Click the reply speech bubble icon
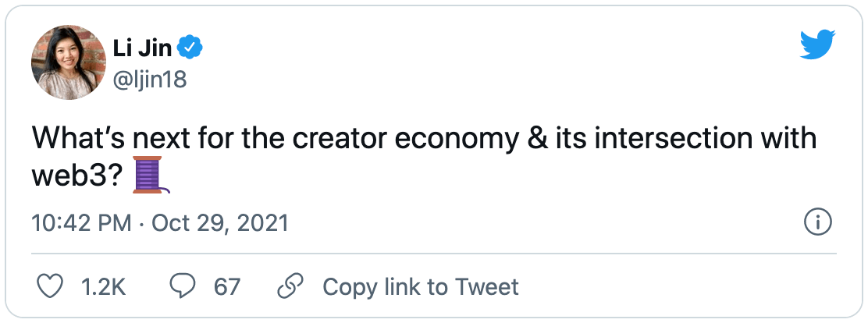 pos(183,286)
